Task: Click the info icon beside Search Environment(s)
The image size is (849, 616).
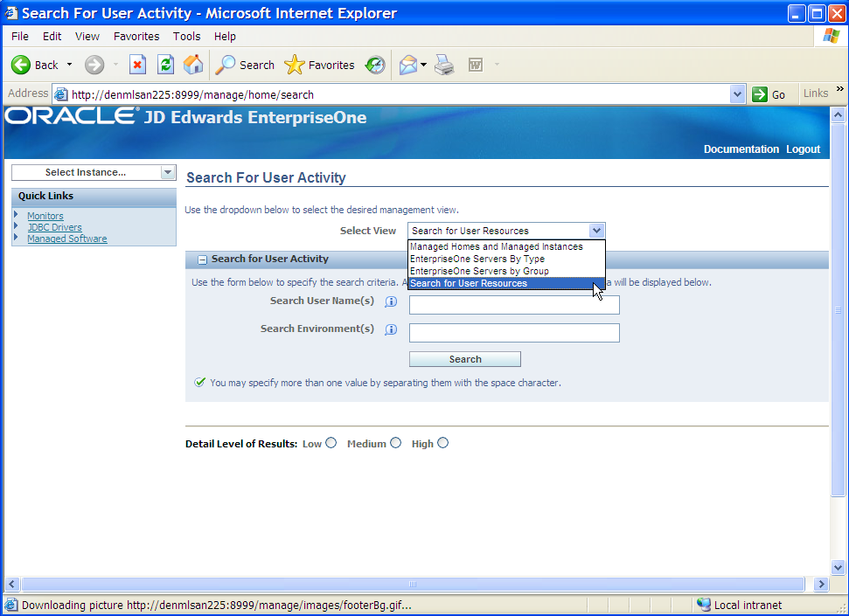Action: click(390, 329)
